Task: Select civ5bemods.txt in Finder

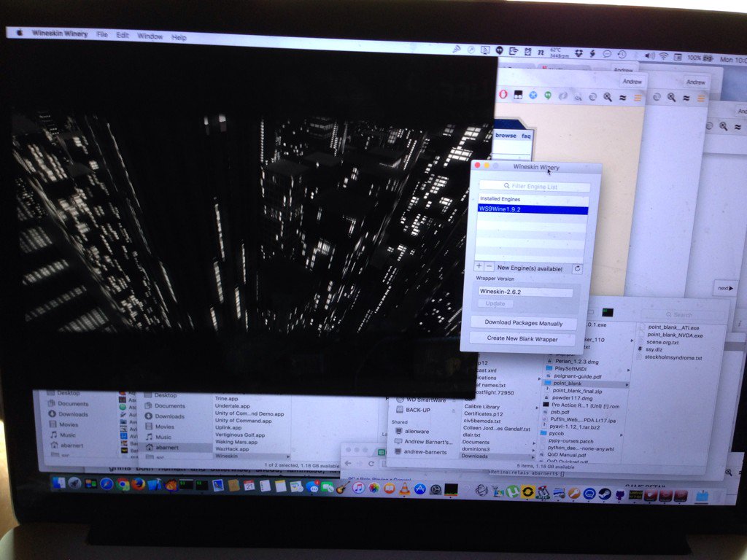Action: point(482,421)
